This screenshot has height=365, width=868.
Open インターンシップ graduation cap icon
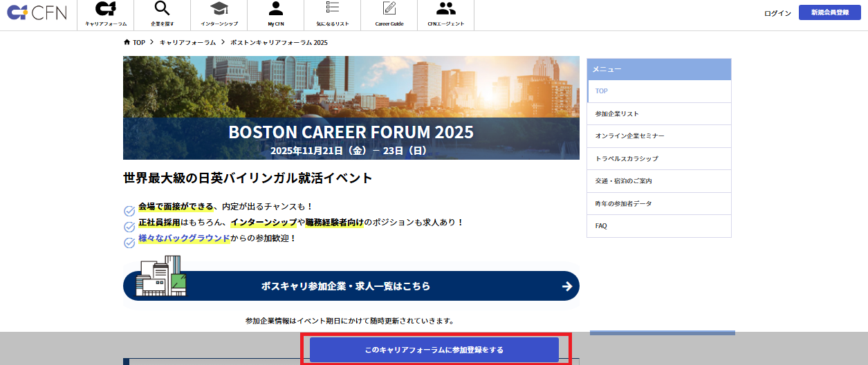(219, 8)
